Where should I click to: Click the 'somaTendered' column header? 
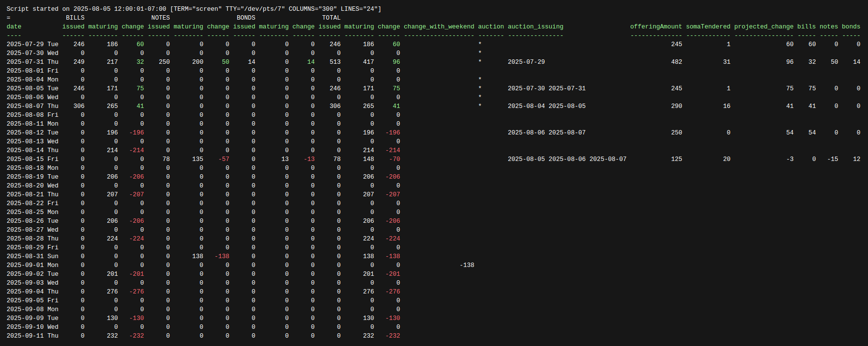click(x=708, y=27)
